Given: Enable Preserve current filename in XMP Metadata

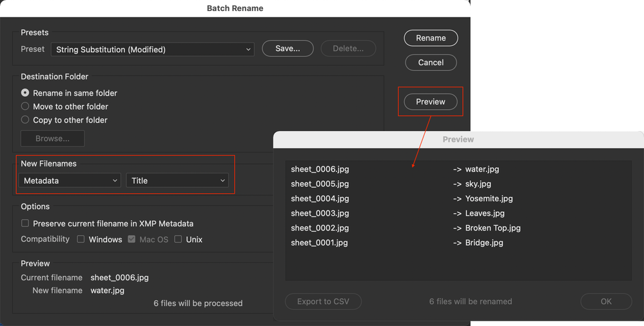Looking at the screenshot, I should [x=25, y=223].
